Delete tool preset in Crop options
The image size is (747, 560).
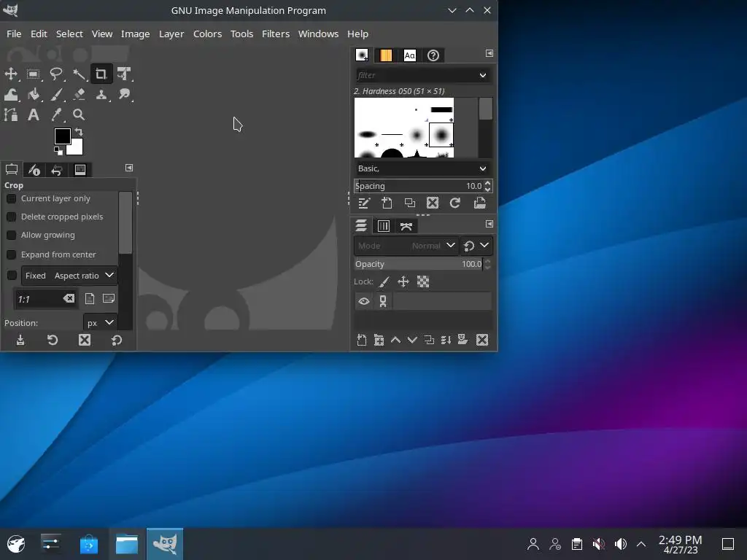85,340
